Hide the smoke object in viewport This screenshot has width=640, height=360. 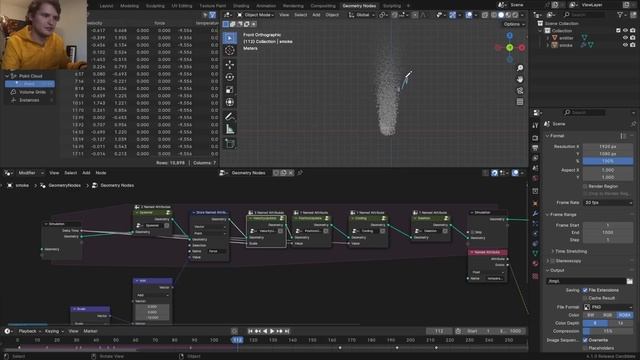pos(625,45)
